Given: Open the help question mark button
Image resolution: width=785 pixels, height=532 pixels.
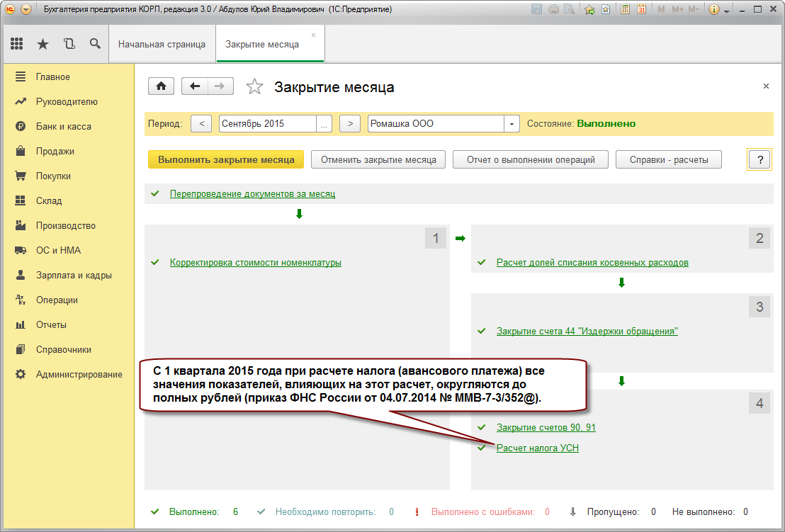Looking at the screenshot, I should click(760, 159).
